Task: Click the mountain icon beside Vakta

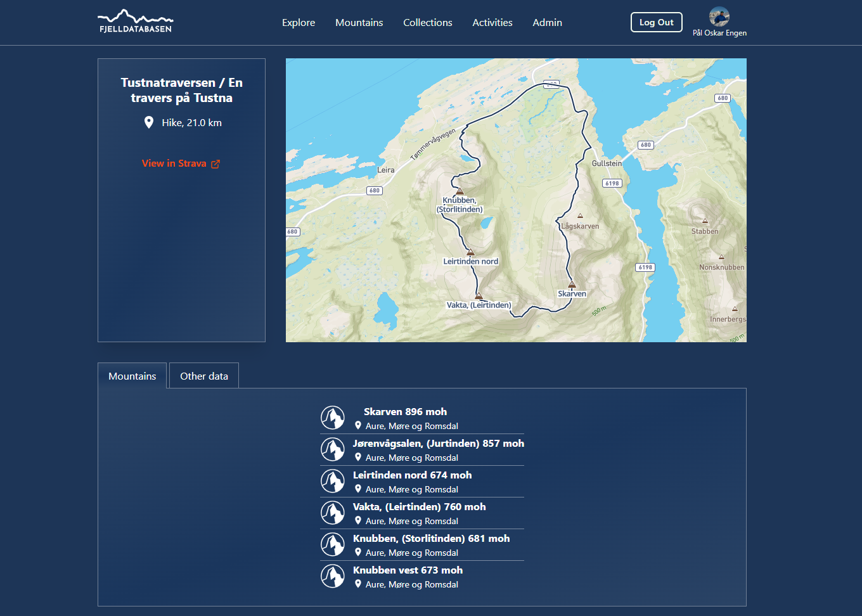Action: [x=333, y=513]
